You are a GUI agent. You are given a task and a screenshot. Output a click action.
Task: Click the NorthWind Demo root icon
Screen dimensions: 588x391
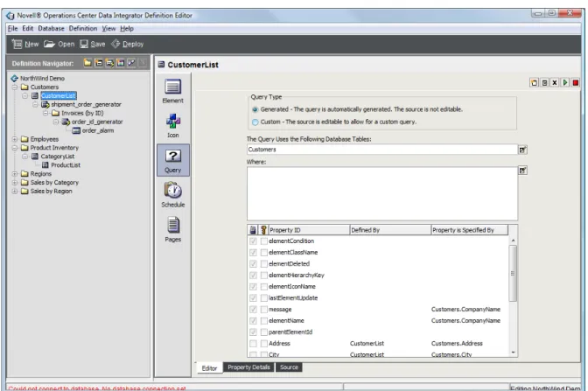(x=15, y=79)
